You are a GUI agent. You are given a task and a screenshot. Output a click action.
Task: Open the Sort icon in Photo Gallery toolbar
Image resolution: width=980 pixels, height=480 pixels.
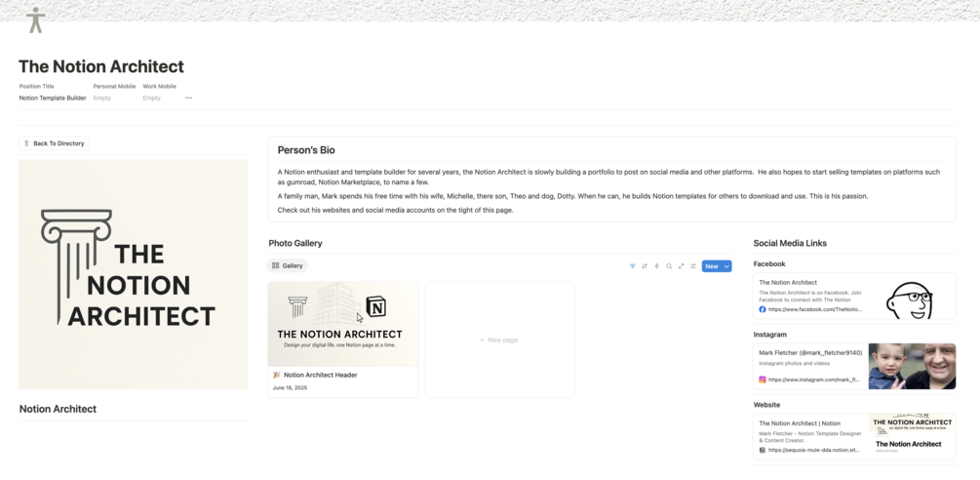(645, 266)
